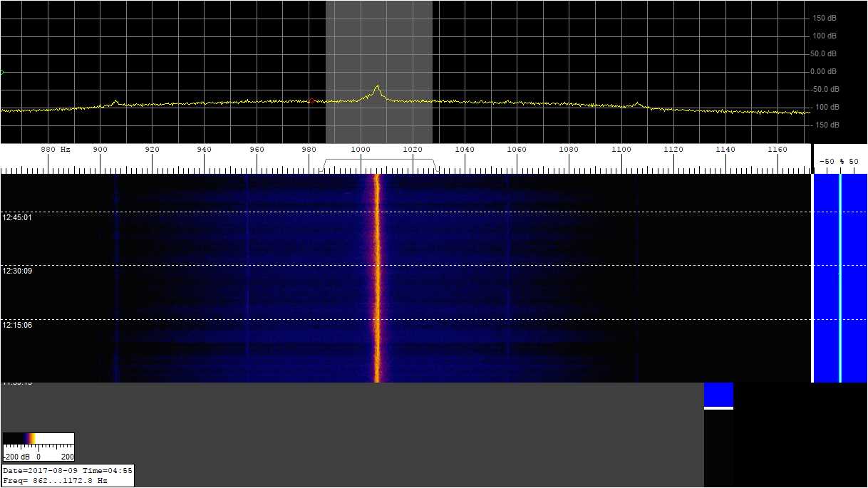Click the 1000 label on frequency axis
Image resolution: width=868 pixels, height=488 pixels.
[361, 150]
